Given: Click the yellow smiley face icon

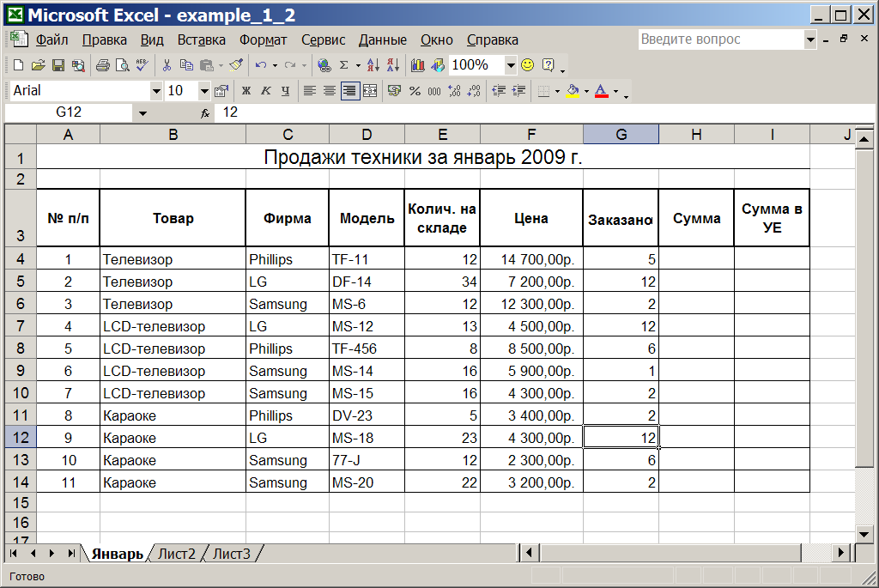Looking at the screenshot, I should pyautogui.click(x=528, y=65).
